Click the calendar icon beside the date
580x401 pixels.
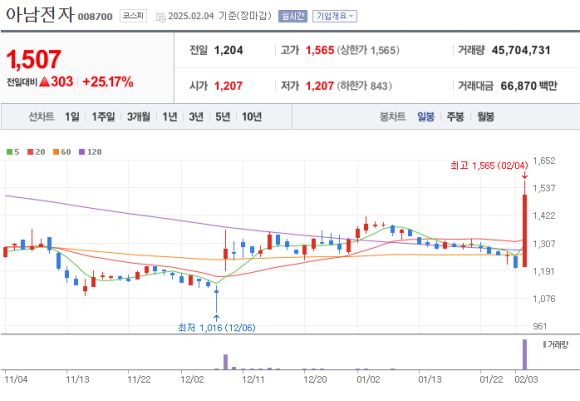(161, 17)
